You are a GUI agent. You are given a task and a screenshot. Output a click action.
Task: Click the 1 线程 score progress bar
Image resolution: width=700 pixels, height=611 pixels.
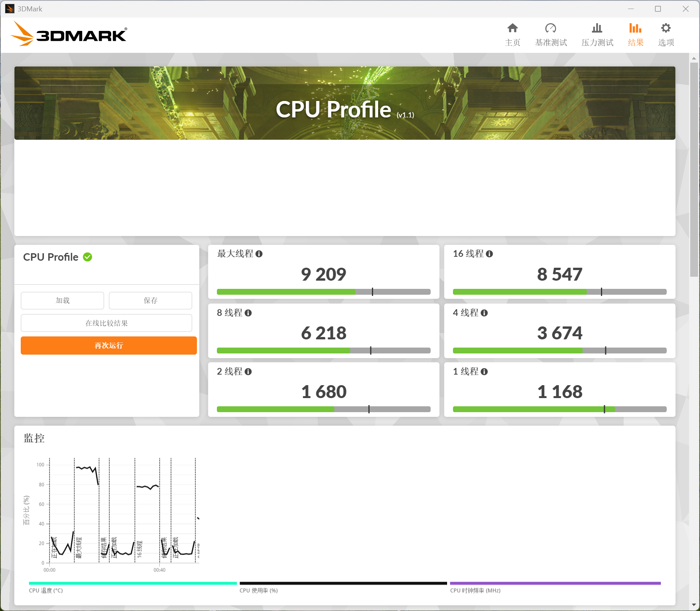tap(560, 409)
